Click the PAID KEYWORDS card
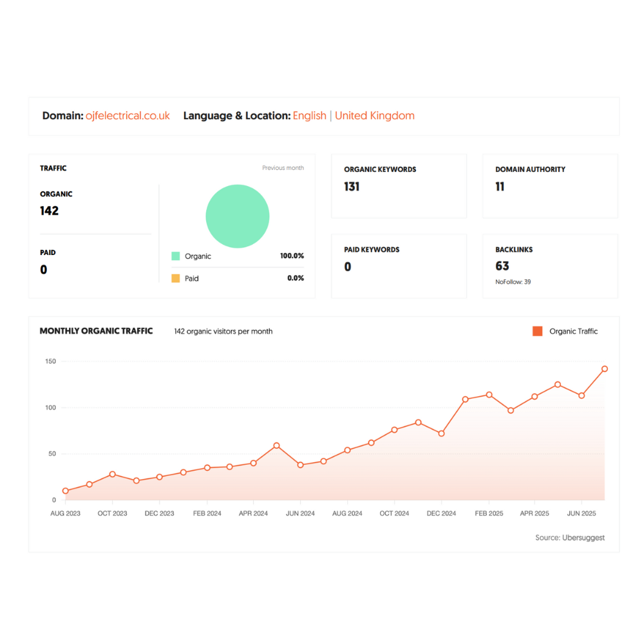The height and width of the screenshot is (644, 644). point(399,266)
